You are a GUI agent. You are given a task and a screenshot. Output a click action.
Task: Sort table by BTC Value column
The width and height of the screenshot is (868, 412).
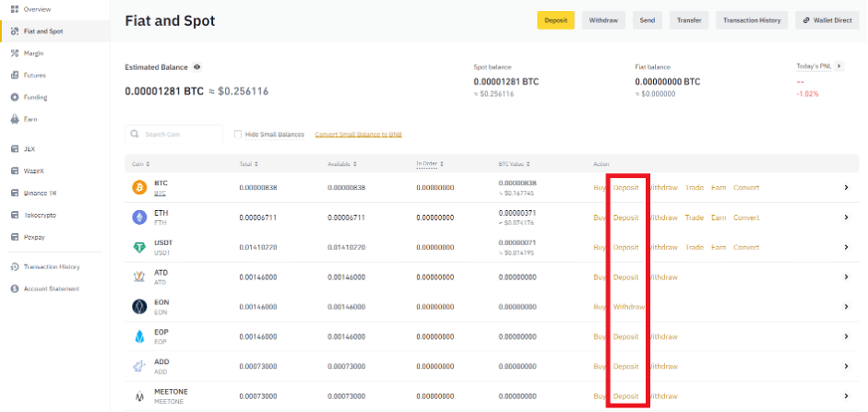515,164
